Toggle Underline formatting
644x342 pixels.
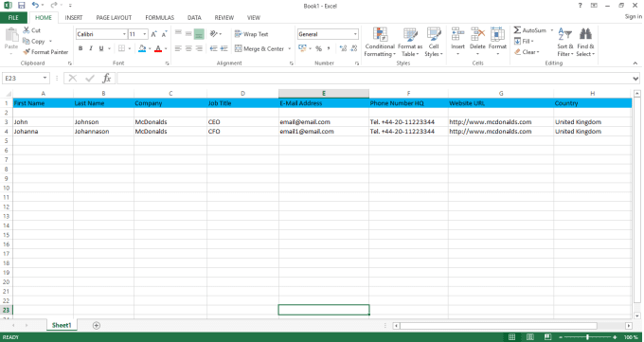101,48
